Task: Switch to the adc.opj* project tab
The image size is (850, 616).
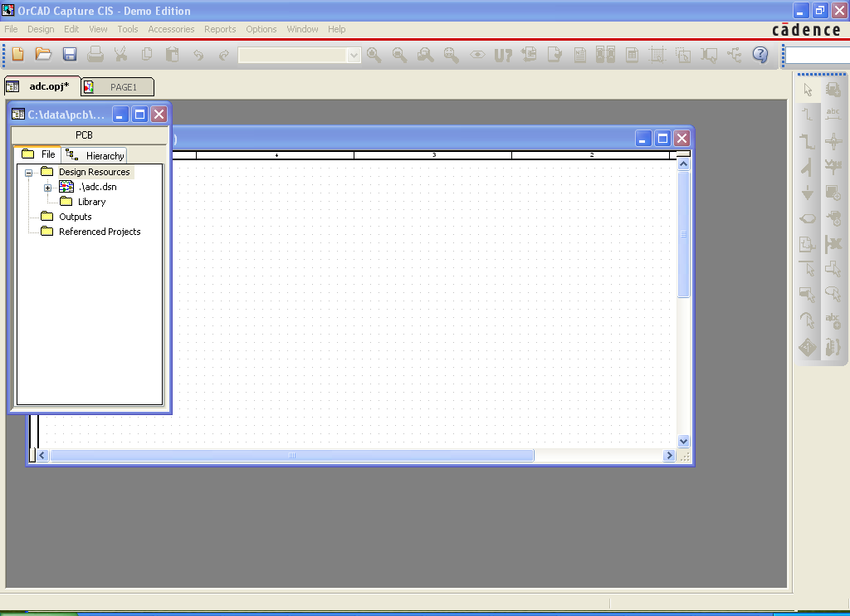Action: [42, 86]
